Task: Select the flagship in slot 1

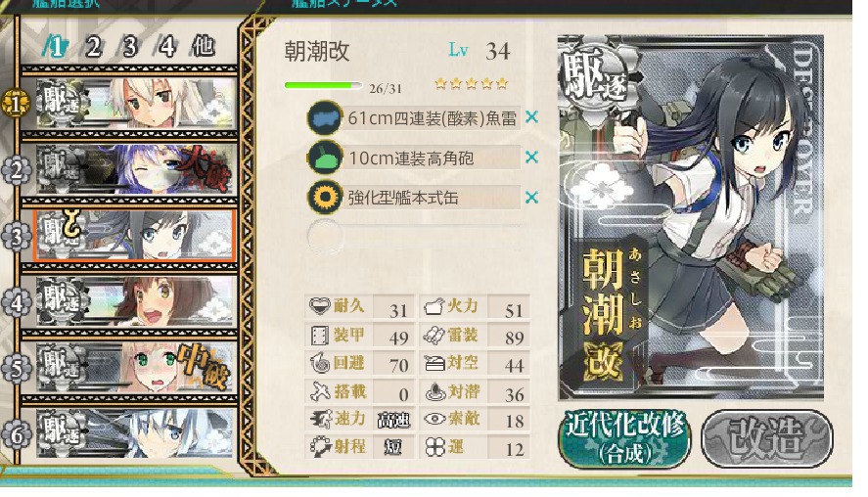Action: coord(136,103)
